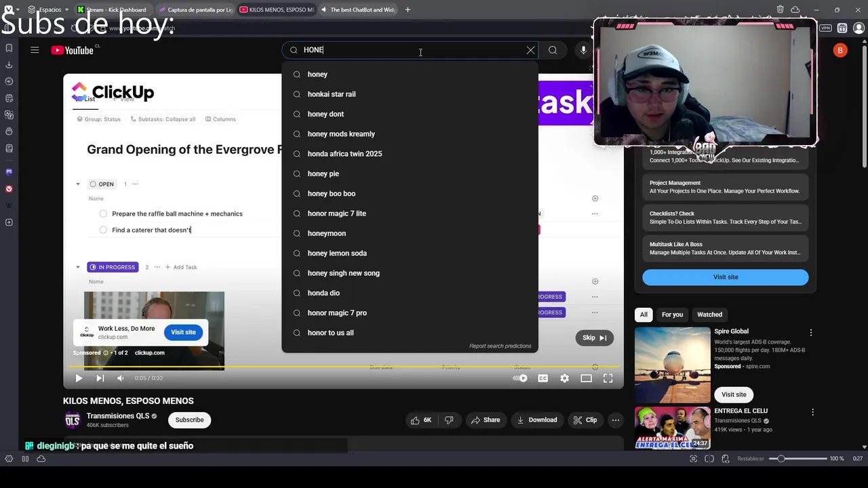Clear the search box with the X

(x=530, y=50)
